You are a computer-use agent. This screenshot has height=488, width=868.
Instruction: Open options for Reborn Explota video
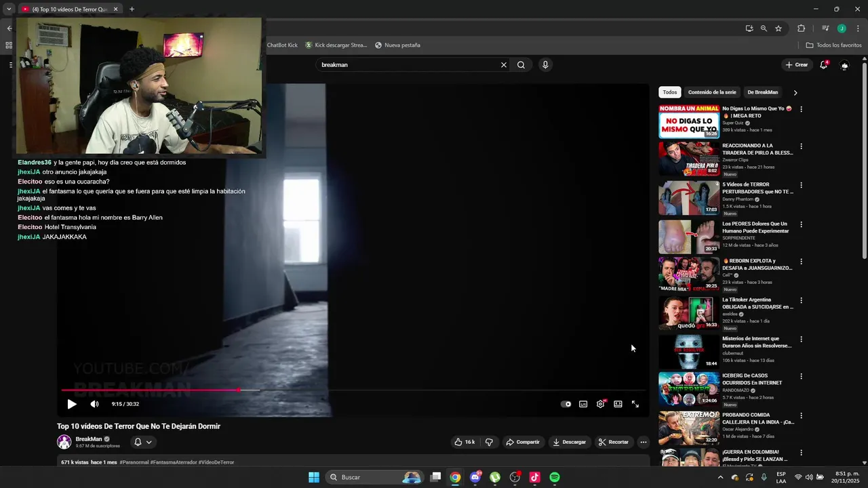tap(801, 262)
